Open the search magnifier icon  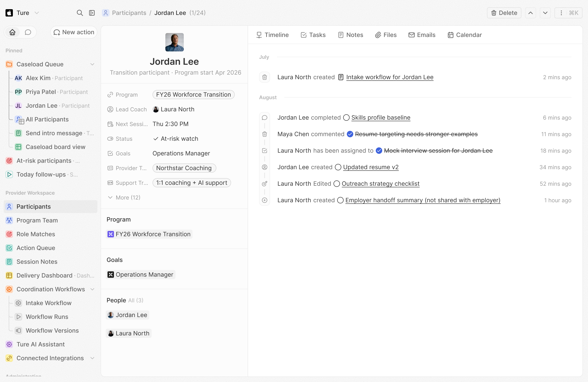tap(79, 13)
